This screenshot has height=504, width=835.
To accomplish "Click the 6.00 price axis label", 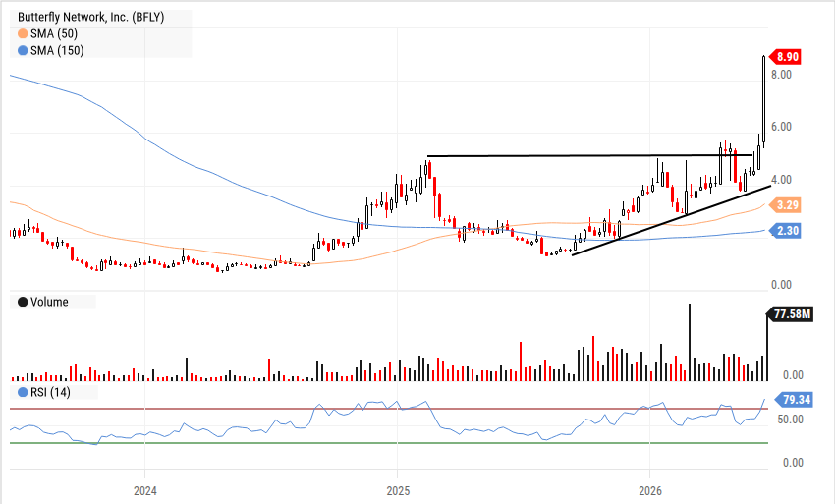I will click(781, 127).
